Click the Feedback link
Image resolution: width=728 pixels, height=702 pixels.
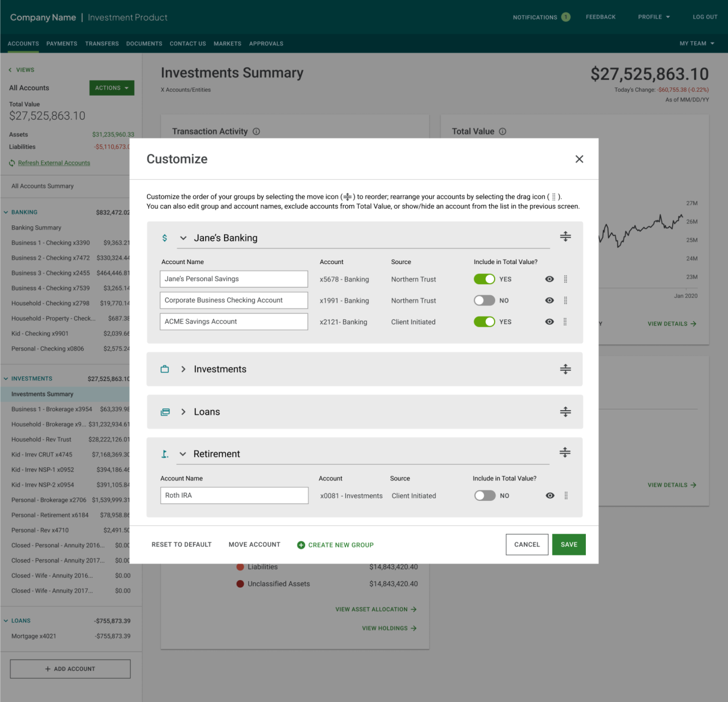(x=601, y=17)
